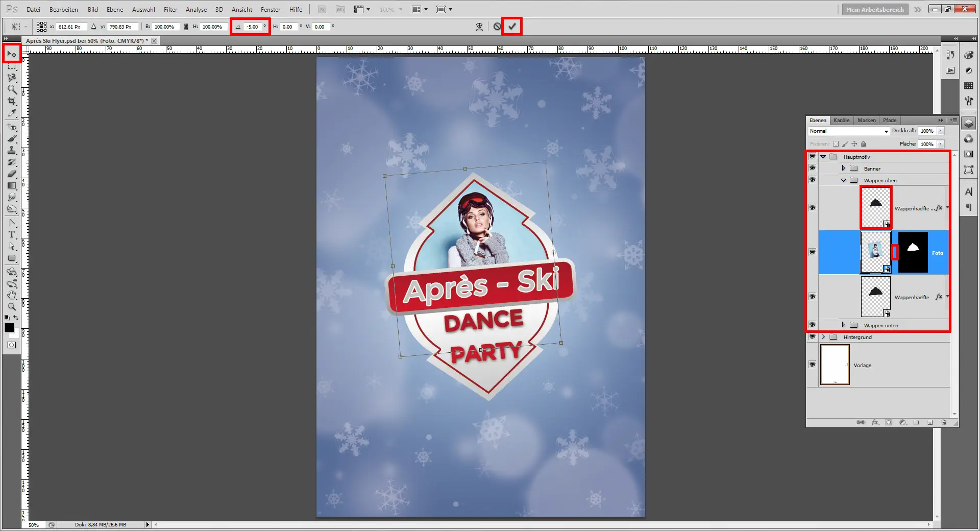Image resolution: width=980 pixels, height=531 pixels.
Task: Collapse the Wappen oben group
Action: 845,180
